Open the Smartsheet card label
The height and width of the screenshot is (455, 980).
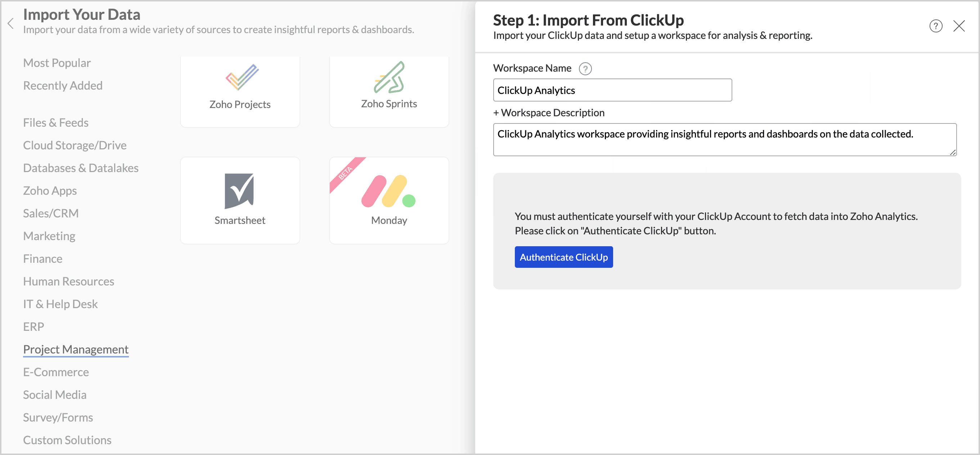pos(240,220)
